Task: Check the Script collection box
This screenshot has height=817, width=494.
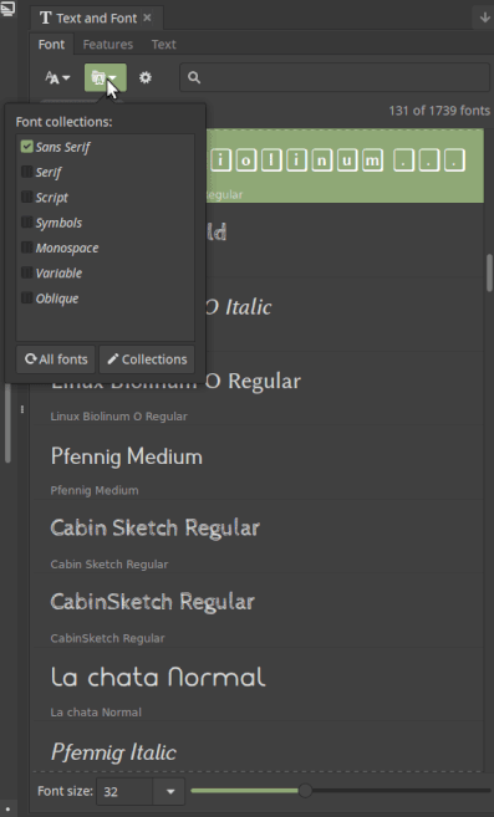Action: 27,197
